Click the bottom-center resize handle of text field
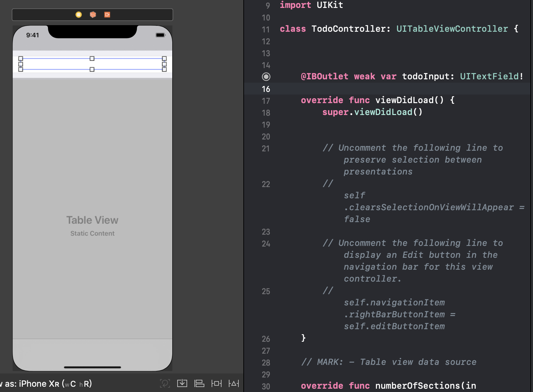The height and width of the screenshot is (392, 533). point(92,69)
